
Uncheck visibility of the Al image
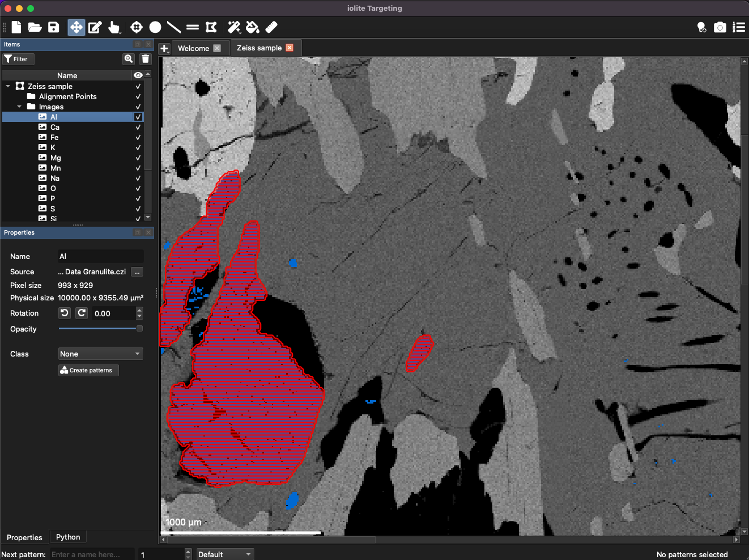(x=138, y=117)
